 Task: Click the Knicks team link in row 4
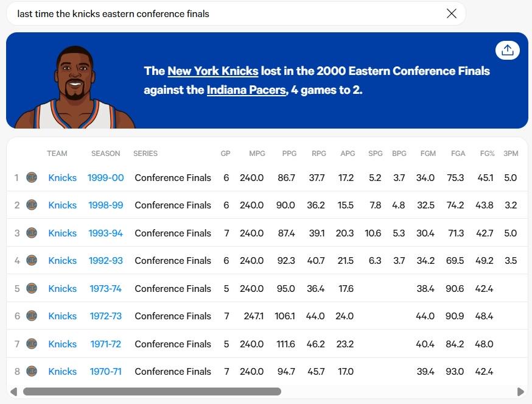(x=63, y=261)
